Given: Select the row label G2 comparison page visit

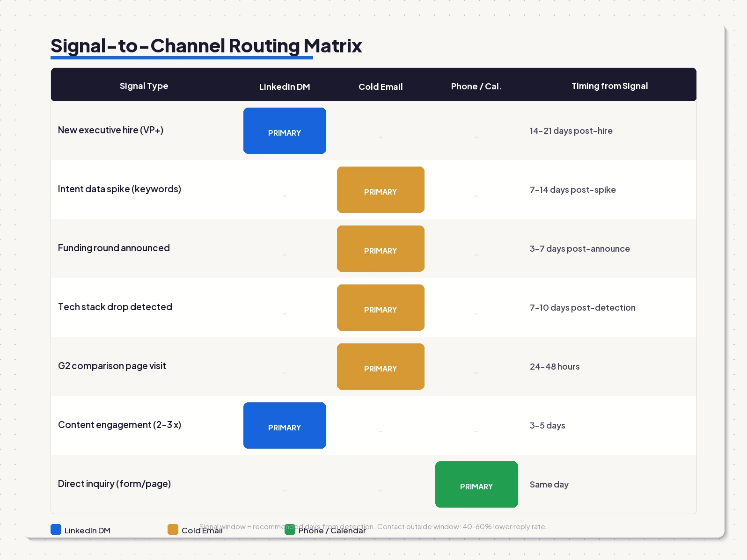Looking at the screenshot, I should [x=112, y=366].
